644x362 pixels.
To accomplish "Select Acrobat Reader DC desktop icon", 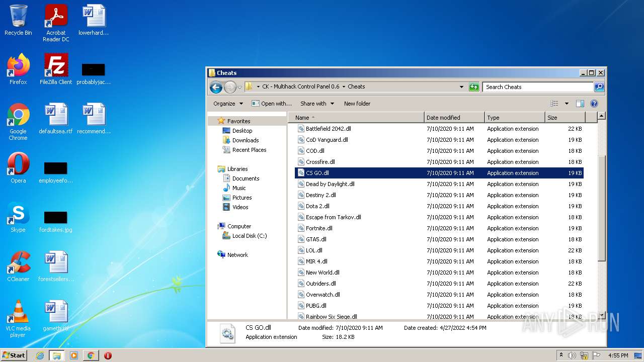I will (x=56, y=23).
